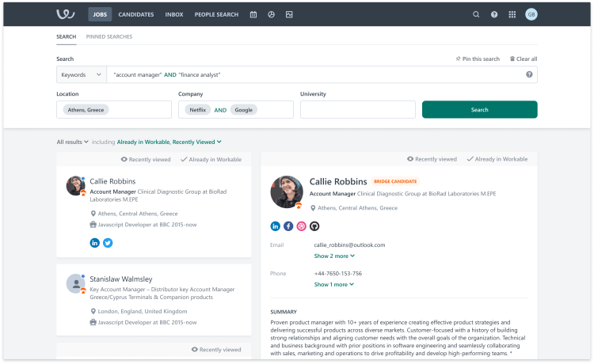Open the calendar icon in top navigation
This screenshot has width=594, height=364.
tap(253, 14)
